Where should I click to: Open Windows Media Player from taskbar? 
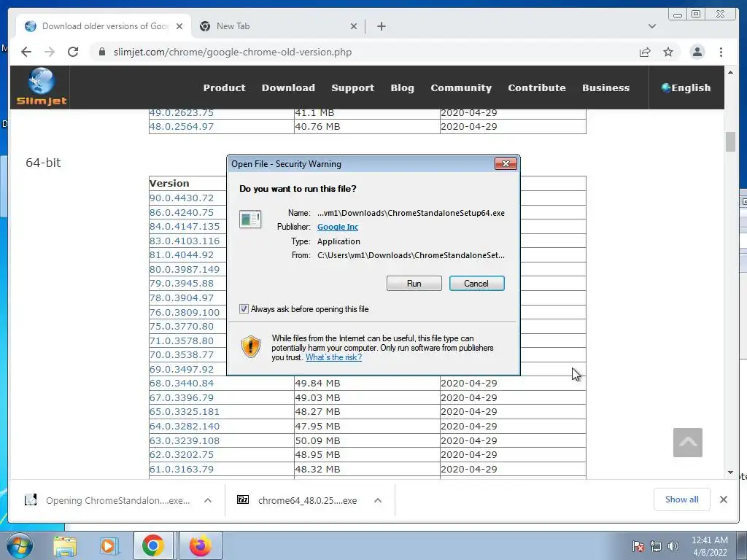[x=108, y=545]
